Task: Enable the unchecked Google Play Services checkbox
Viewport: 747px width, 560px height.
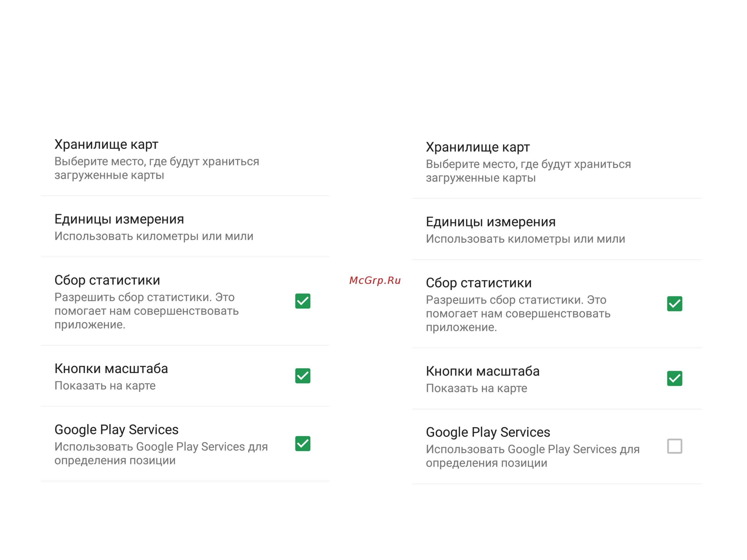Action: point(674,446)
